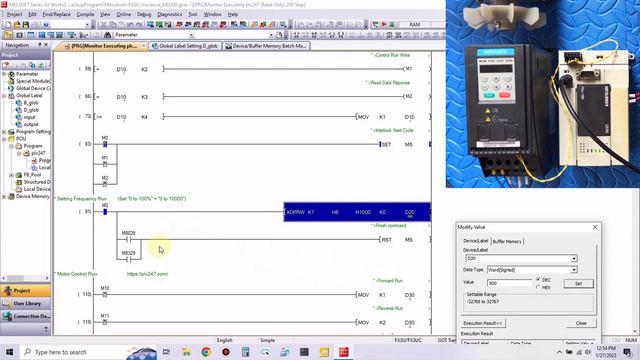Viewport: 640px width, 360px height.
Task: Switch to Global Label Setting D_glob tab
Action: point(185,46)
